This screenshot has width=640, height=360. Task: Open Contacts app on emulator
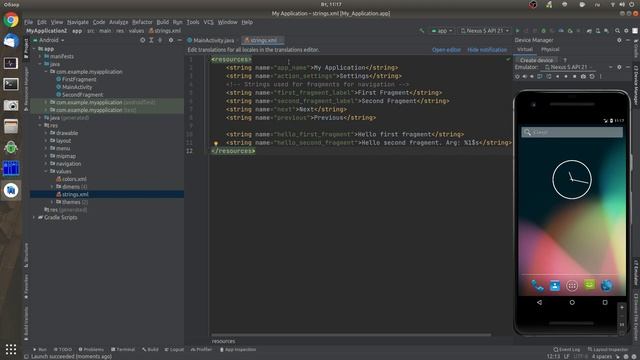coord(555,286)
